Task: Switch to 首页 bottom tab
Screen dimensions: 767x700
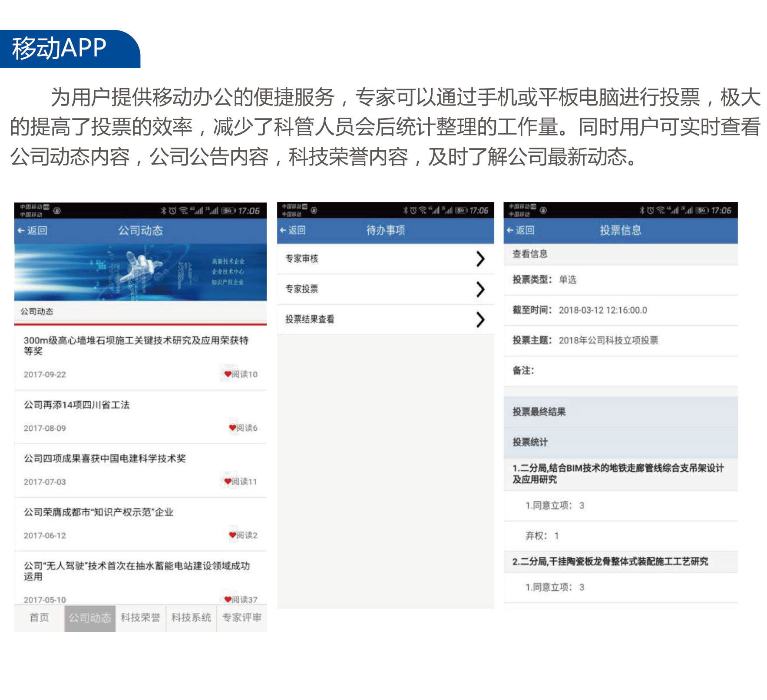Action: [39, 617]
